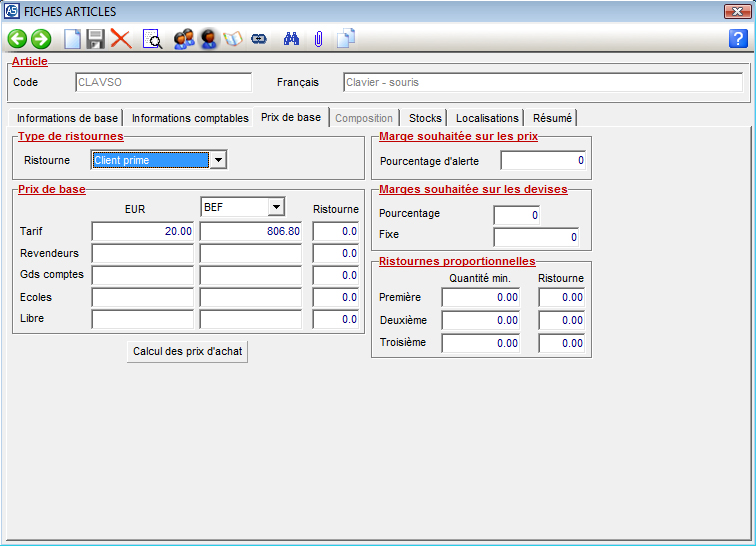This screenshot has width=756, height=546.
Task: Click the Première Quantité min. field
Action: point(480,298)
